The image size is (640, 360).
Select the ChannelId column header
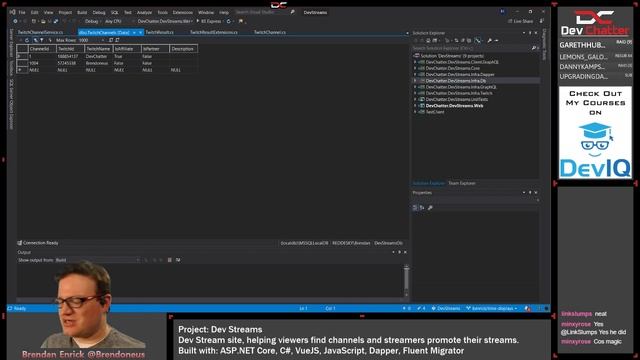[42, 49]
